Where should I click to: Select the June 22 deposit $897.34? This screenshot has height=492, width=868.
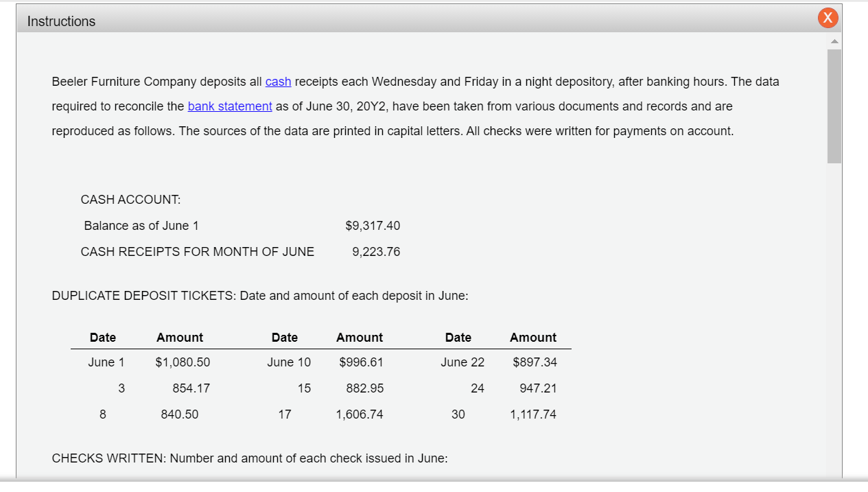point(535,362)
